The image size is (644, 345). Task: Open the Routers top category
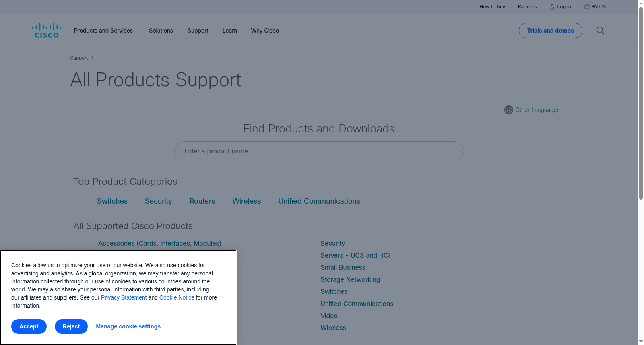(202, 201)
